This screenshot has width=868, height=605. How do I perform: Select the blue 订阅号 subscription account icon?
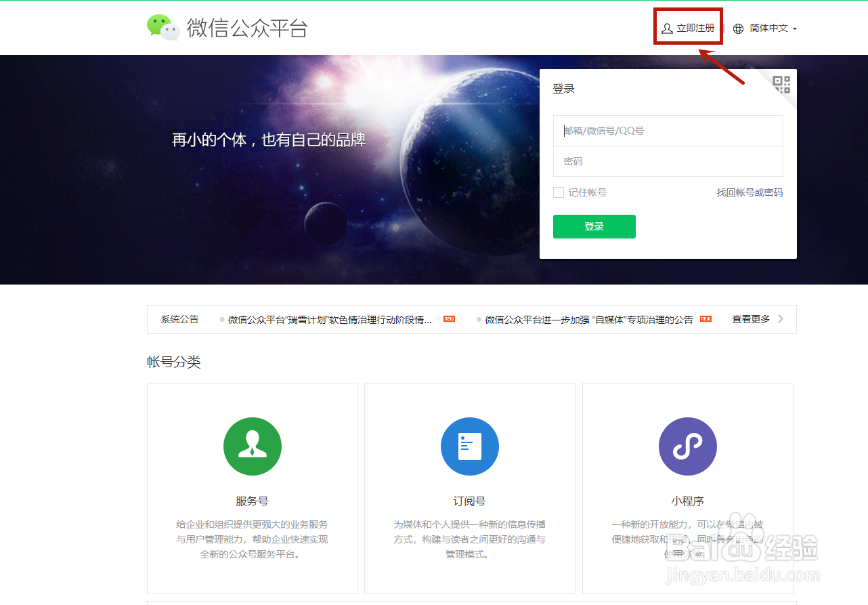click(x=470, y=446)
